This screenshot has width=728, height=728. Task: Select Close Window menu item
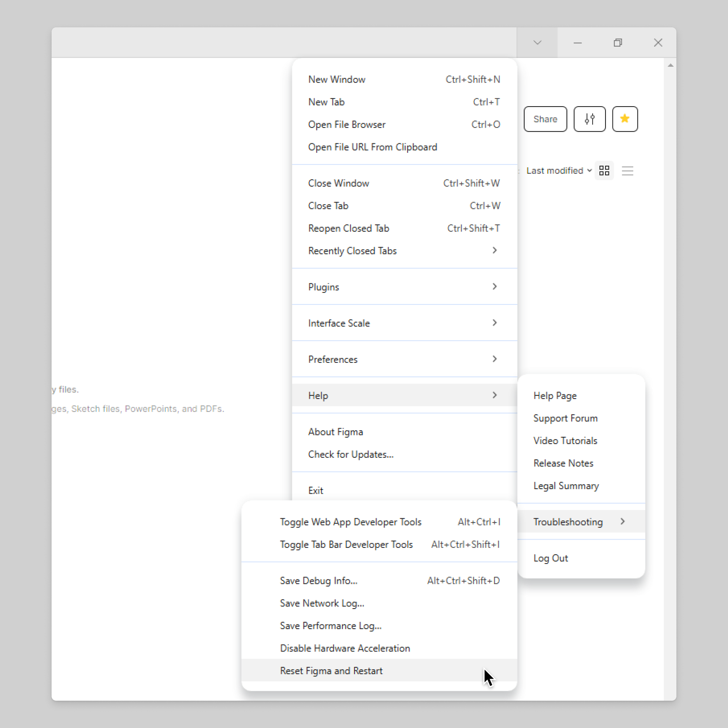(x=404, y=183)
